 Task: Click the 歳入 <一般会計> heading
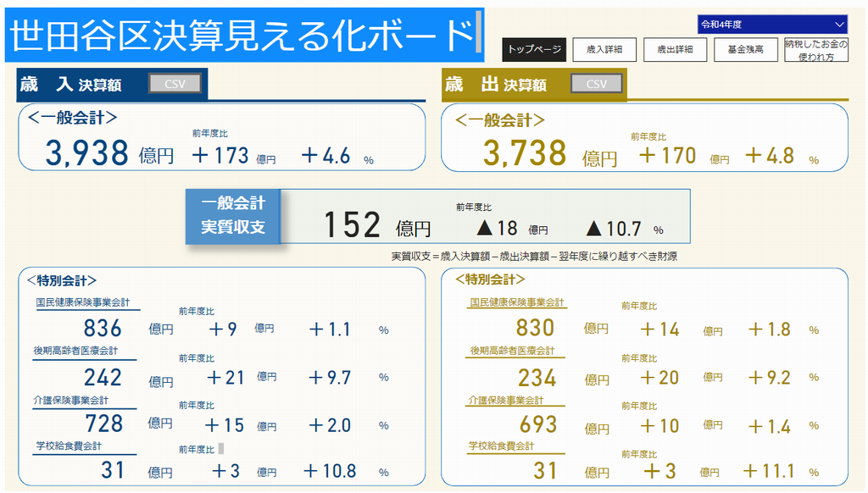pos(73,117)
